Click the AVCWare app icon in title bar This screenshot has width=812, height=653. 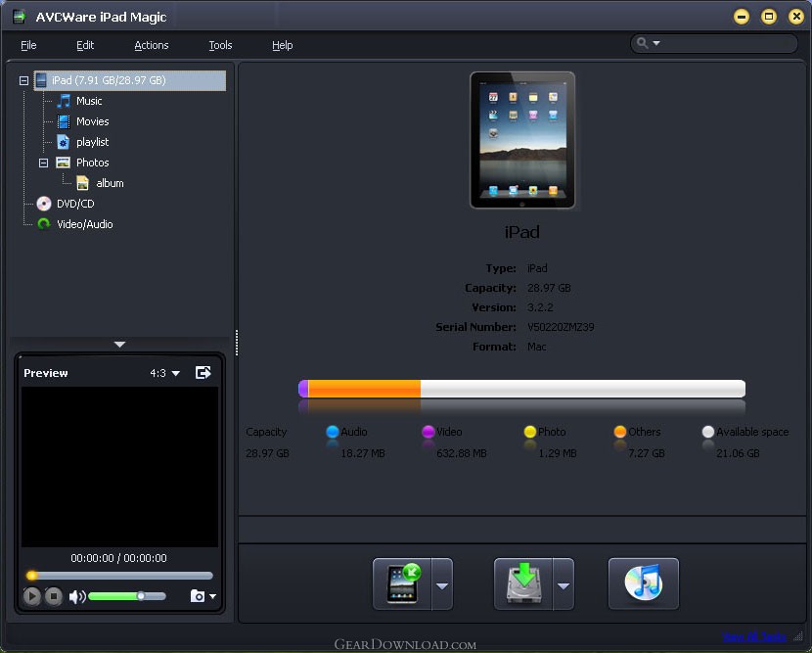click(x=20, y=17)
